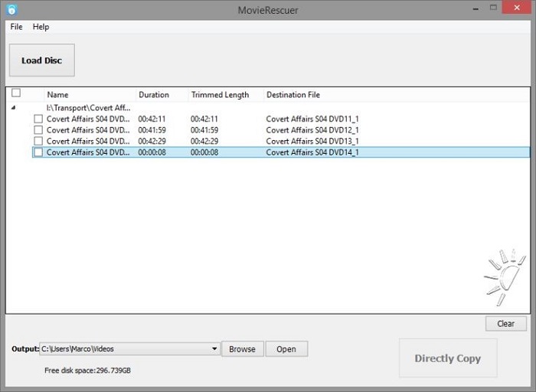Close the MovieRescuer window

[517, 8]
